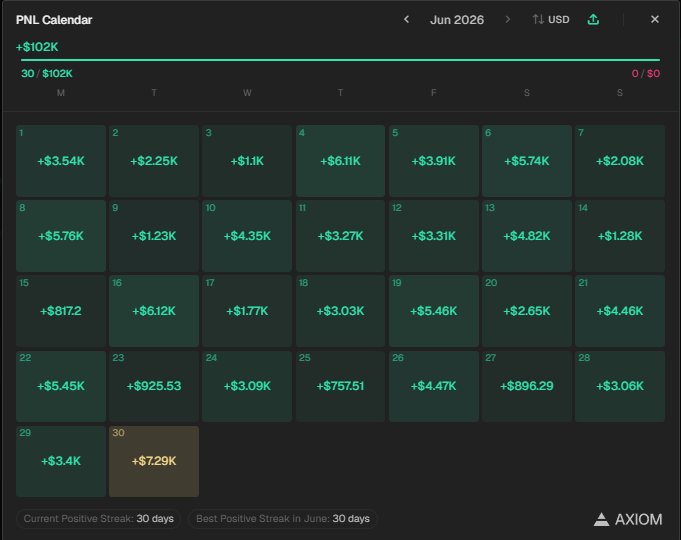The image size is (681, 540).
Task: Select day 24 cell showing +$3.09K
Action: click(247, 386)
